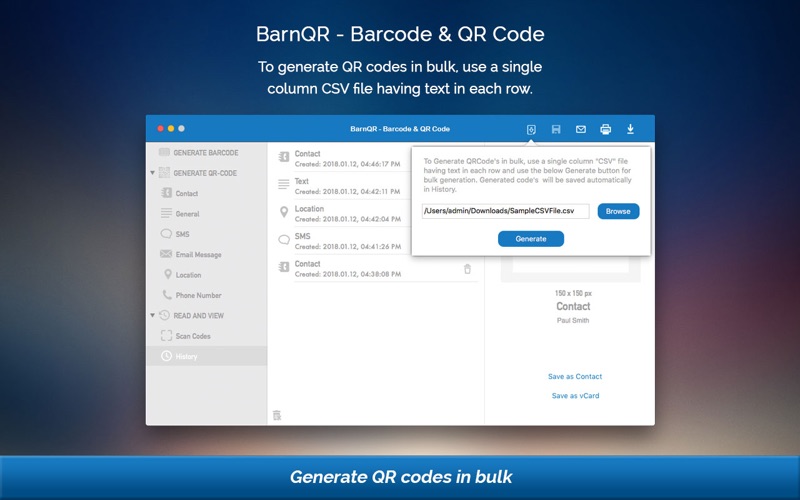This screenshot has height=500, width=800.
Task: Select Generate Barcode in sidebar
Action: (x=206, y=153)
